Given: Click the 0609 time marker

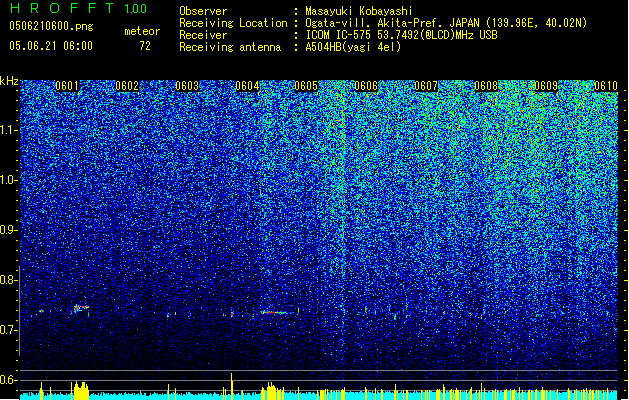Looking at the screenshot, I should 546,86.
